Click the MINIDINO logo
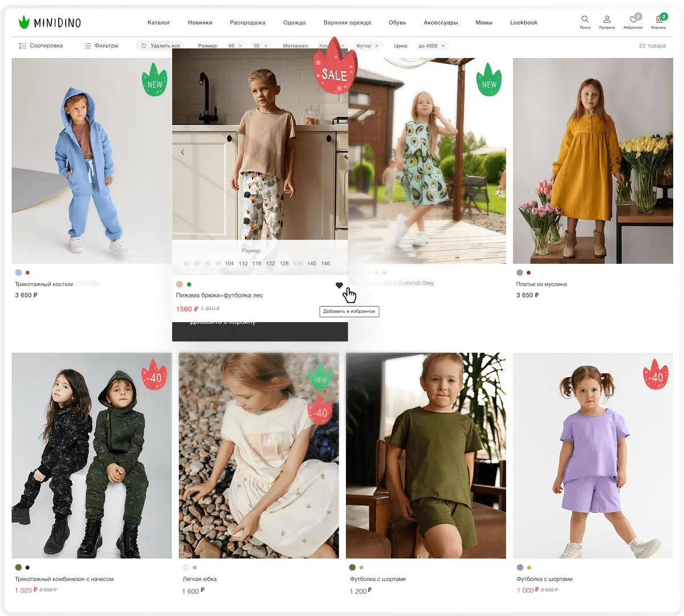This screenshot has width=684, height=616. [50, 23]
